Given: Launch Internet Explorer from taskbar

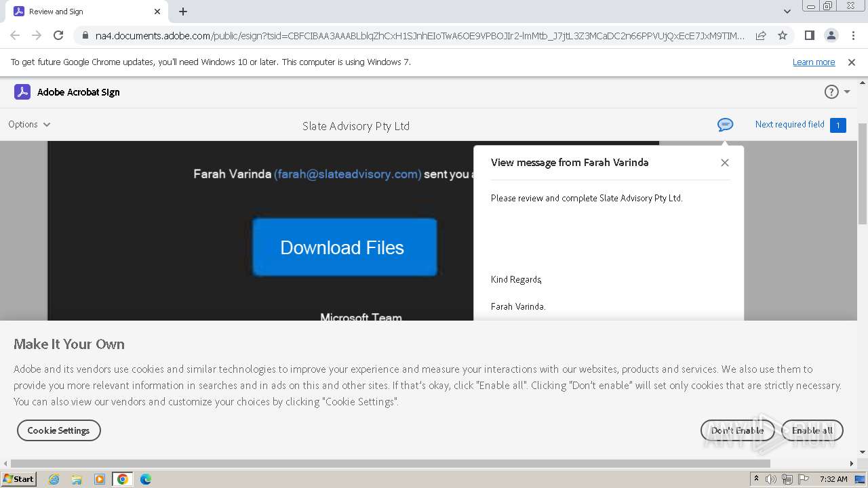Looking at the screenshot, I should click(54, 479).
